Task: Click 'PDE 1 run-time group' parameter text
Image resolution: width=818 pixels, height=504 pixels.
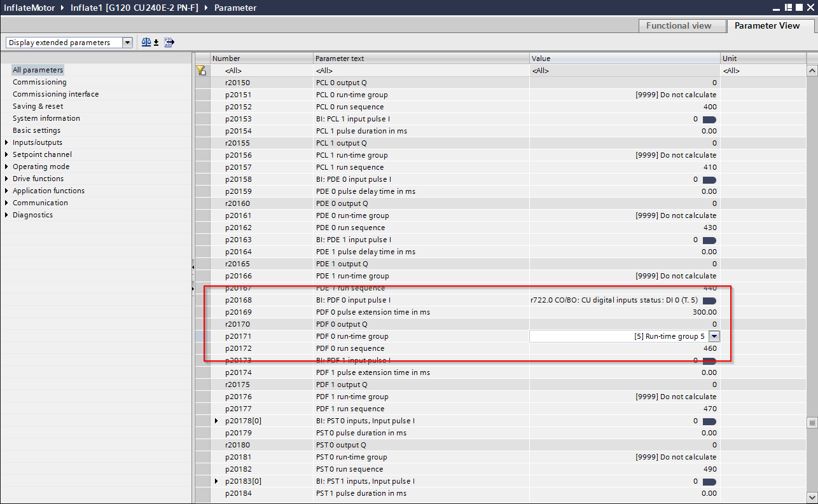Action: point(352,276)
